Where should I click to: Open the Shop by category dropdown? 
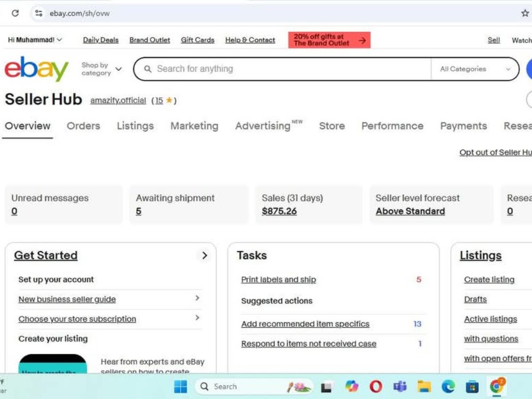(102, 69)
